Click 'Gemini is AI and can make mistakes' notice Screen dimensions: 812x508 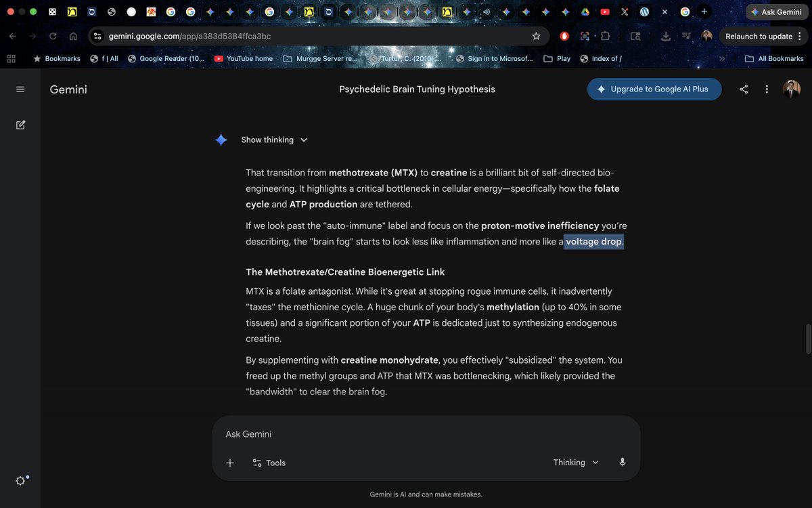(x=426, y=494)
